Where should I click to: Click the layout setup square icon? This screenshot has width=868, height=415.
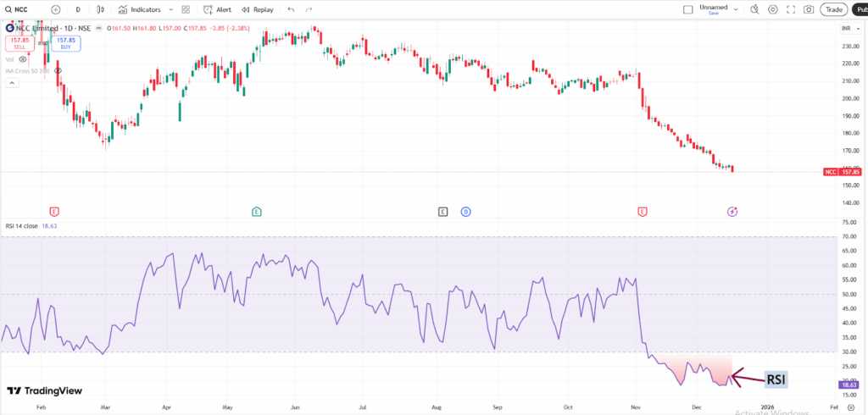[688, 9]
